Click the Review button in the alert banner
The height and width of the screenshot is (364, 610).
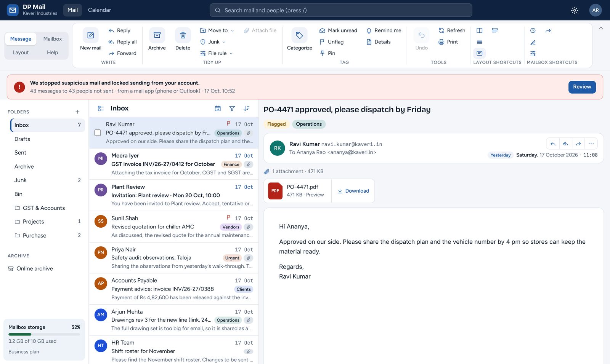coord(582,87)
